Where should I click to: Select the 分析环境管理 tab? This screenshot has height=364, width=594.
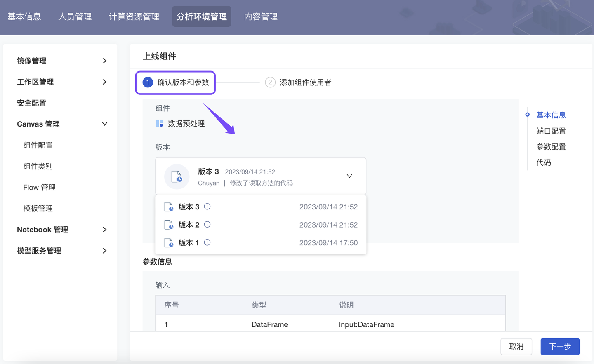pyautogui.click(x=202, y=16)
